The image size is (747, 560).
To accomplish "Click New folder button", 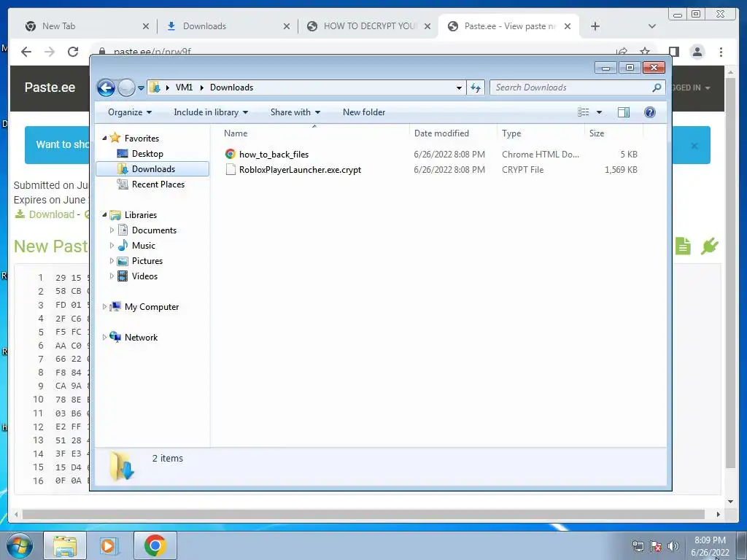I will click(x=364, y=112).
